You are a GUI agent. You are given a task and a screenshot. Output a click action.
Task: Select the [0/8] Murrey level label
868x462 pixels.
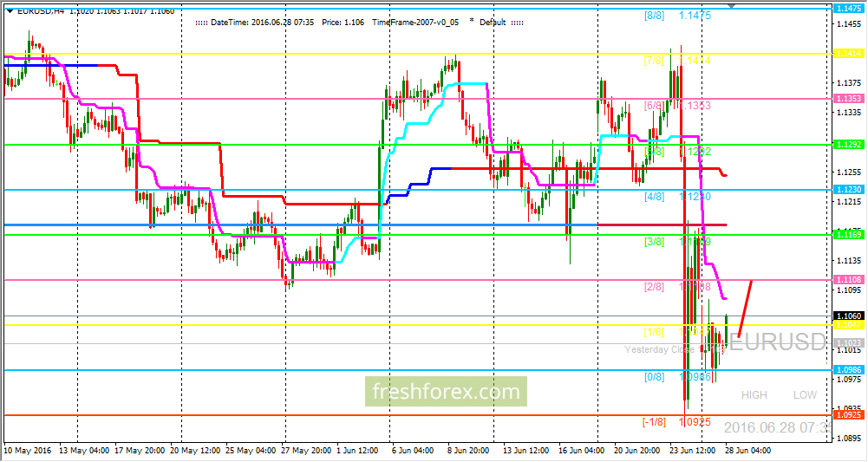coord(654,377)
